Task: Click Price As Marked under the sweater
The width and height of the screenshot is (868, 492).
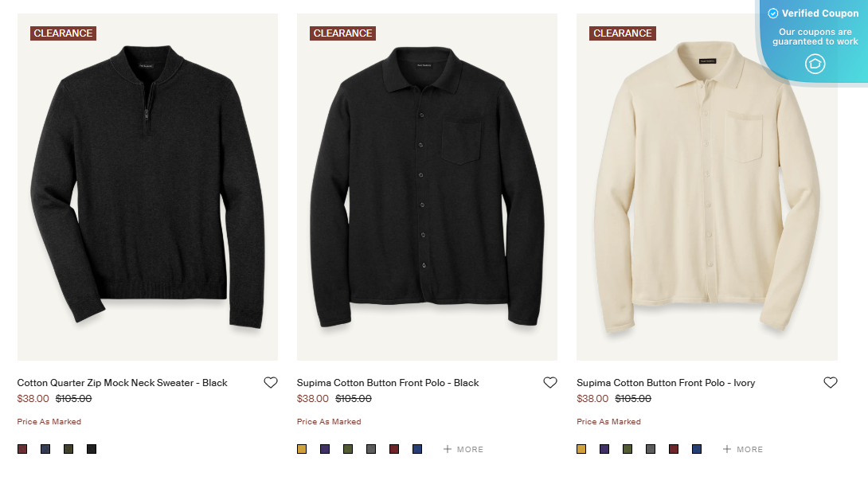Action: point(49,421)
